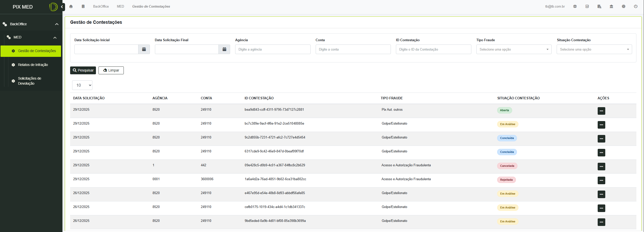644x232 pixels.
Task: Open the Tipo Fraude dropdown
Action: pos(514,49)
